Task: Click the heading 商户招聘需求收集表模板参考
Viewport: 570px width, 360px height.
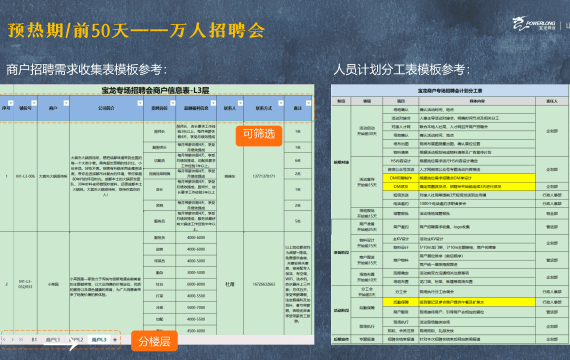Action: 86,69
